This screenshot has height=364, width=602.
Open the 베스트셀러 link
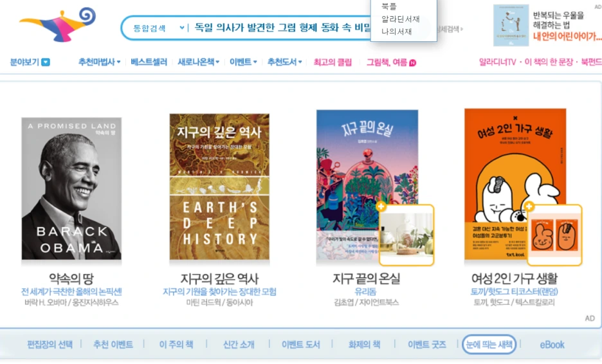tap(149, 62)
